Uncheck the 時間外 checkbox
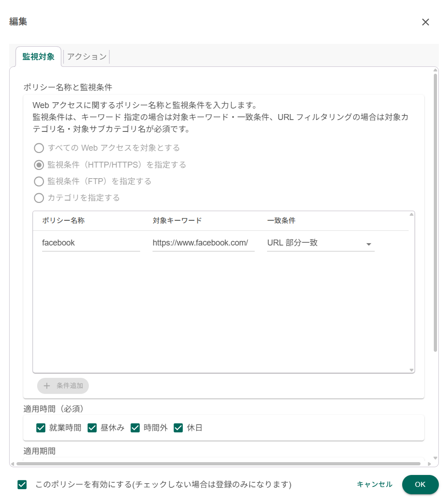 tap(135, 428)
